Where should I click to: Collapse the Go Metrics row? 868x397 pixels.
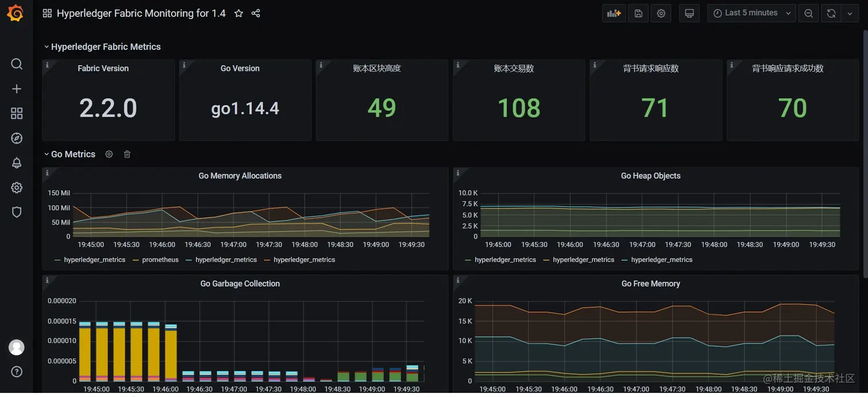pos(70,154)
